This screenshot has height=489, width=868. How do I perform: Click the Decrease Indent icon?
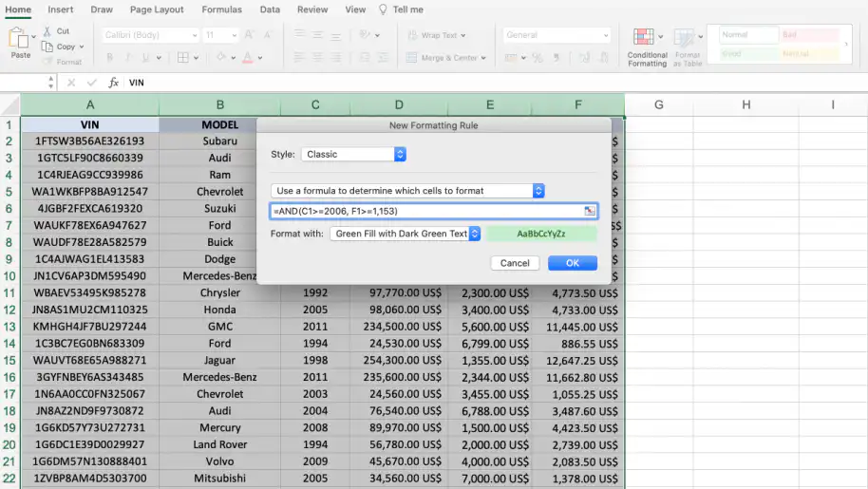(x=365, y=57)
